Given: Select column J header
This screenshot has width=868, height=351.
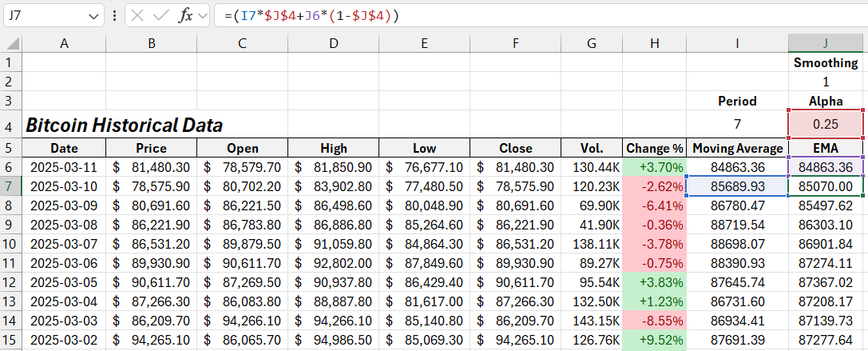Looking at the screenshot, I should coord(826,43).
